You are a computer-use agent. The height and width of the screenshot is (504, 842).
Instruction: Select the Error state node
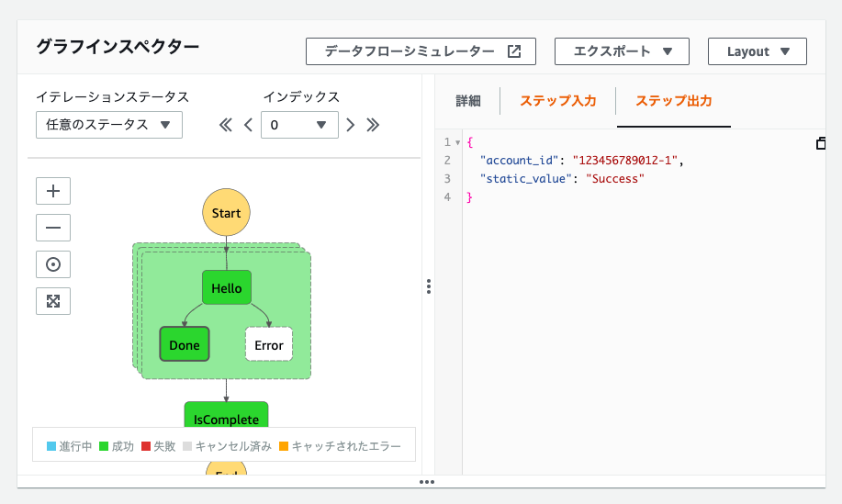[269, 344]
